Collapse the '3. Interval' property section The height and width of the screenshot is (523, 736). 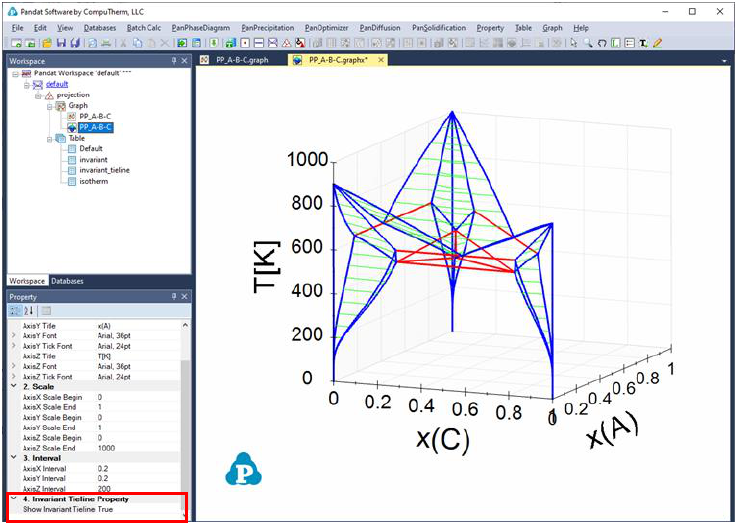(x=14, y=458)
